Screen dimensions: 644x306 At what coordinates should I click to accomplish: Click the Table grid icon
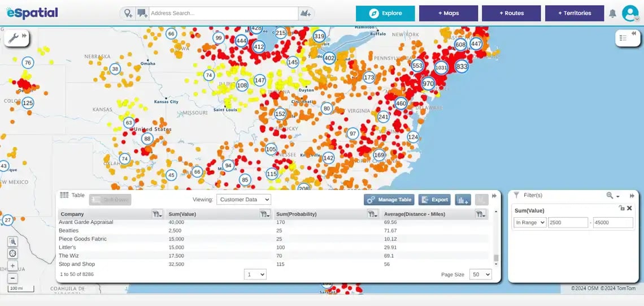coord(64,195)
